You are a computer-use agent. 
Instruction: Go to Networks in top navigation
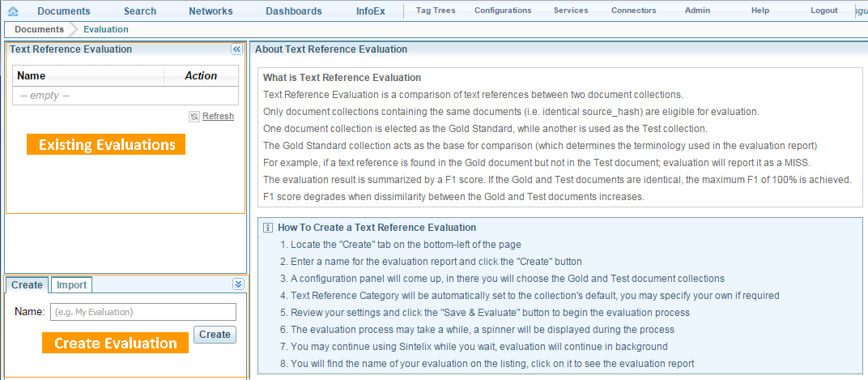coord(211,11)
